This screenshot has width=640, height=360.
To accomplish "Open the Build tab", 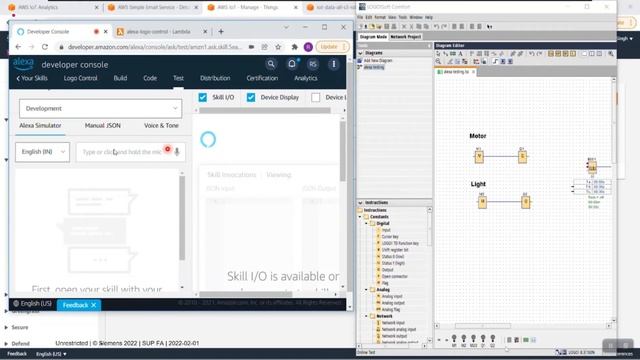I will pos(120,78).
